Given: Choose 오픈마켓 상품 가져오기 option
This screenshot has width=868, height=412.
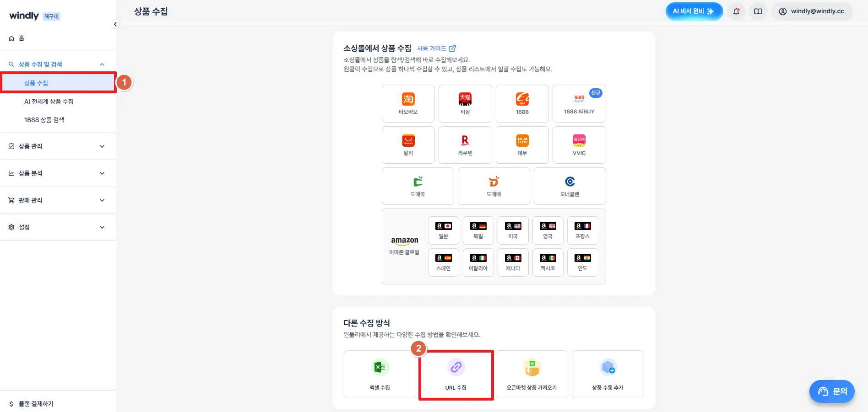Looking at the screenshot, I should (x=532, y=375).
